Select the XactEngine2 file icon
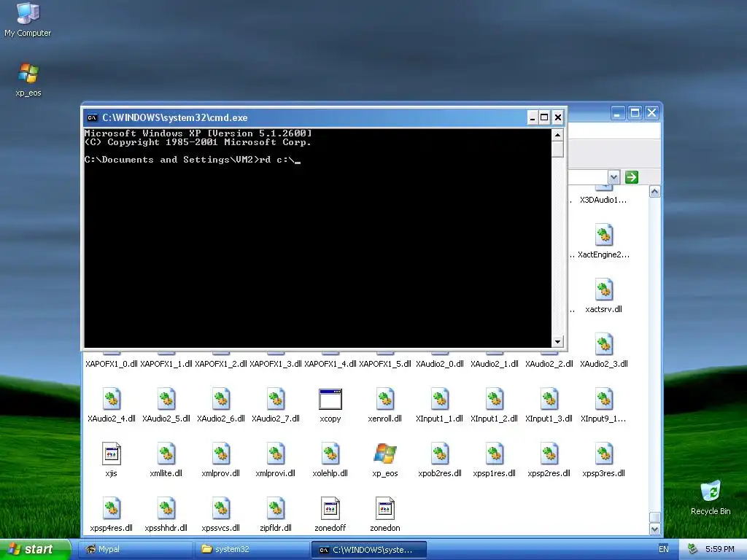 604,235
